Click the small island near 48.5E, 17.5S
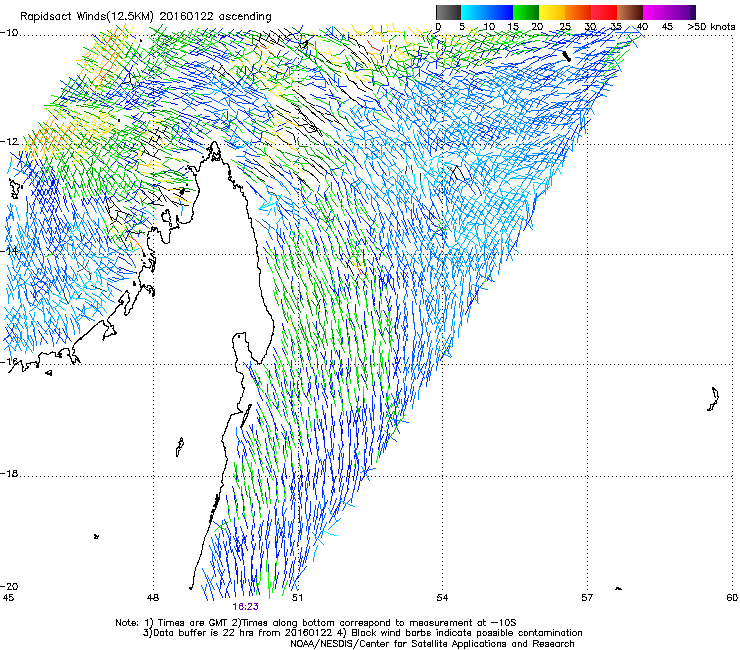 [x=179, y=447]
